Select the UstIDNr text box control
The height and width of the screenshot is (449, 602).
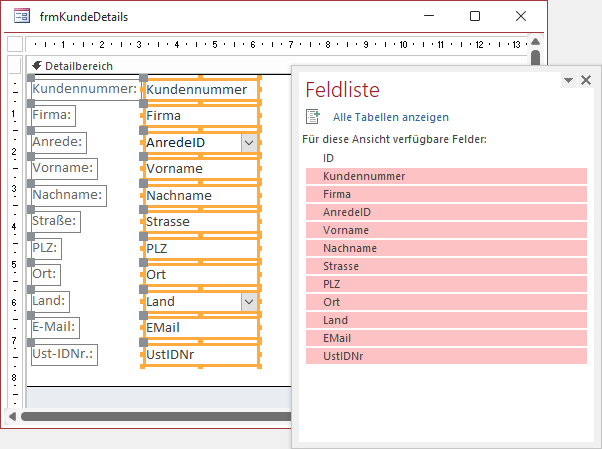click(x=201, y=355)
